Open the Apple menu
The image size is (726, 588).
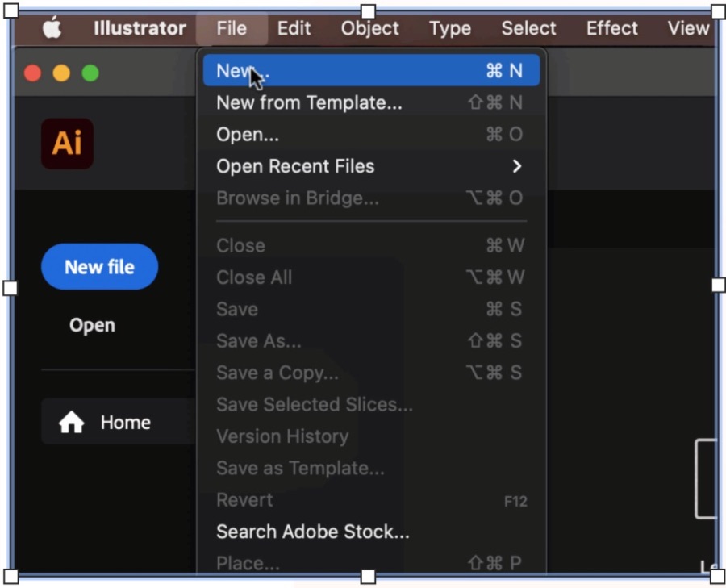coord(52,27)
